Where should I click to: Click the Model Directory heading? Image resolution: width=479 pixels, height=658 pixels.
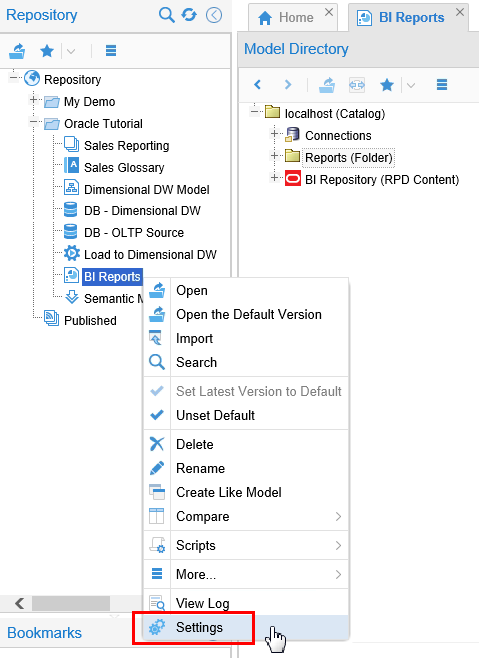[x=296, y=49]
